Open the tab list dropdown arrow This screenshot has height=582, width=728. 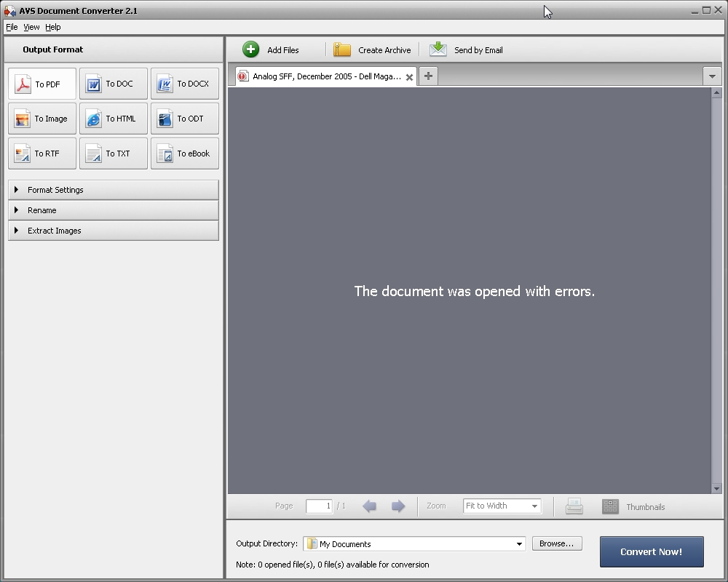[712, 76]
